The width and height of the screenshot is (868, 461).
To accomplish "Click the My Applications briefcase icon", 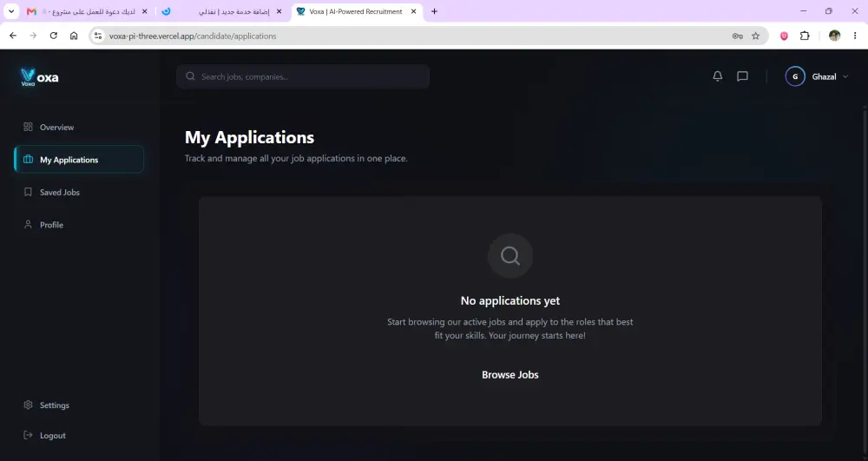I will click(x=29, y=160).
